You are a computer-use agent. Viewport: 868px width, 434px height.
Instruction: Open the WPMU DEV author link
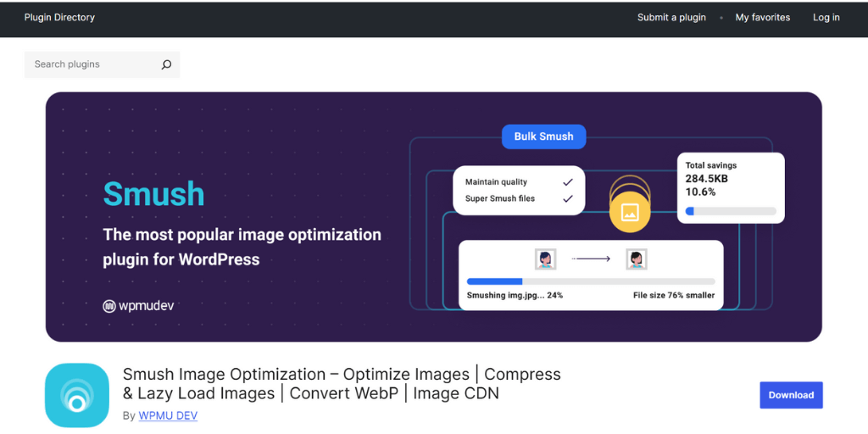(168, 415)
